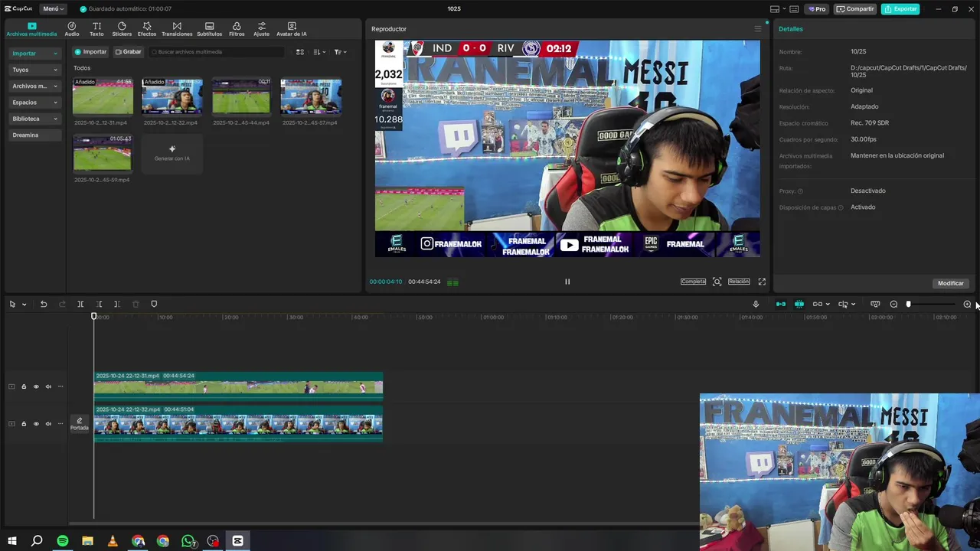The height and width of the screenshot is (551, 980).
Task: Lock the upper video track
Action: (x=24, y=386)
